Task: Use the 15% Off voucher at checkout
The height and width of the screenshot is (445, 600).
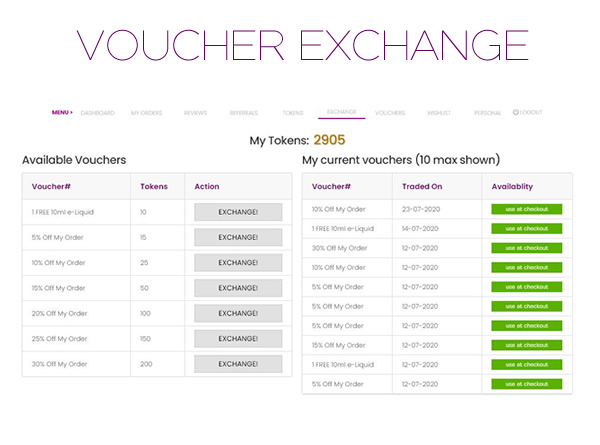Action: tap(526, 345)
